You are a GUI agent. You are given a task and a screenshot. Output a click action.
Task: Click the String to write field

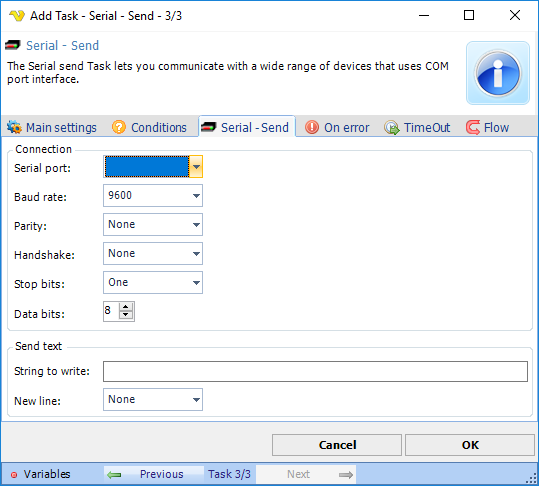click(x=315, y=371)
